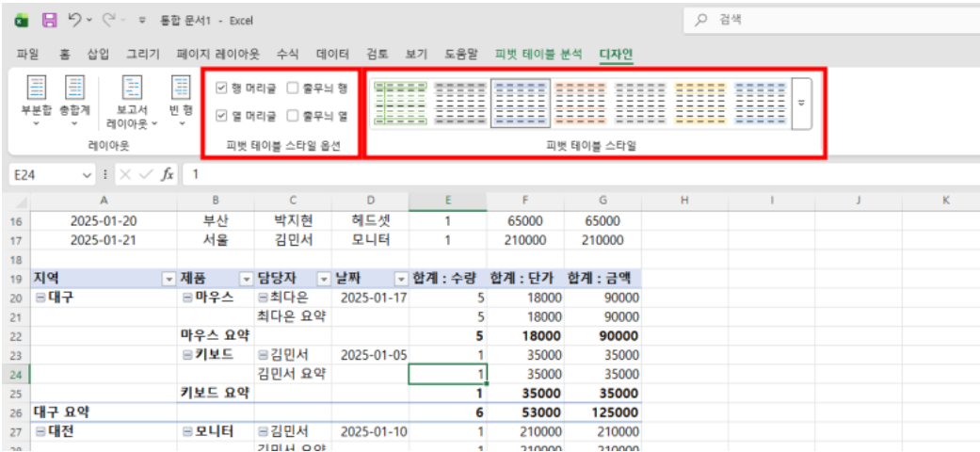Enable the 줄무늬 열 checkbox
The width and height of the screenshot is (980, 452).
coord(293,116)
